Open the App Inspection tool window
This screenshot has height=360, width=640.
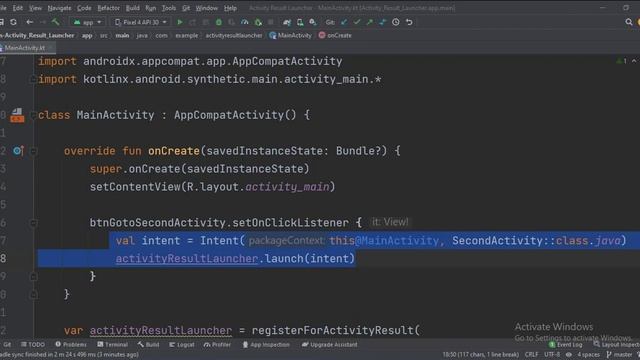tap(266, 344)
